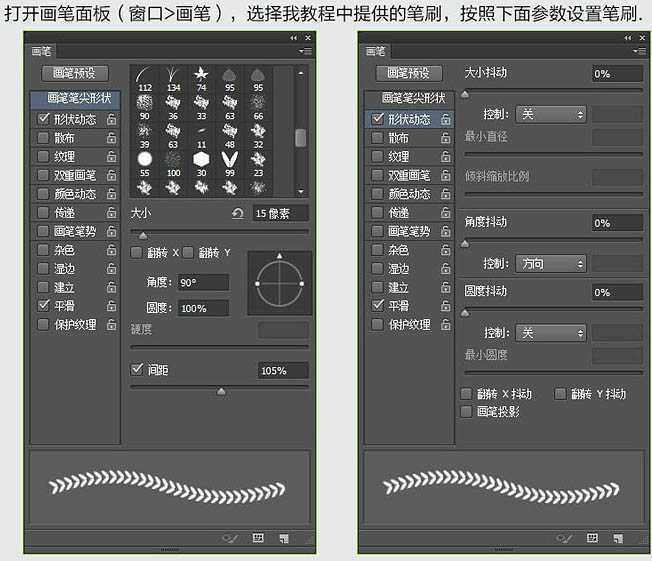Choose brush tip labeled 100
This screenshot has height=561, width=652.
(x=173, y=164)
